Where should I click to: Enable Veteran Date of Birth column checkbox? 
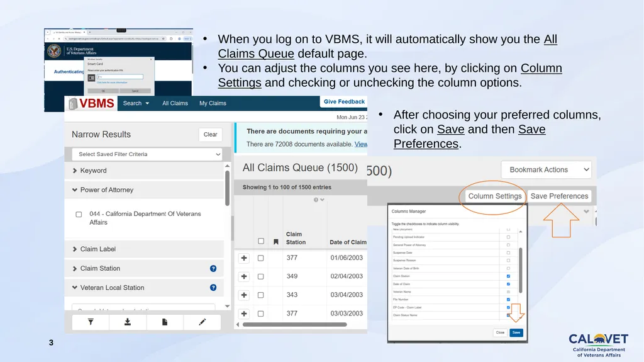(x=508, y=268)
